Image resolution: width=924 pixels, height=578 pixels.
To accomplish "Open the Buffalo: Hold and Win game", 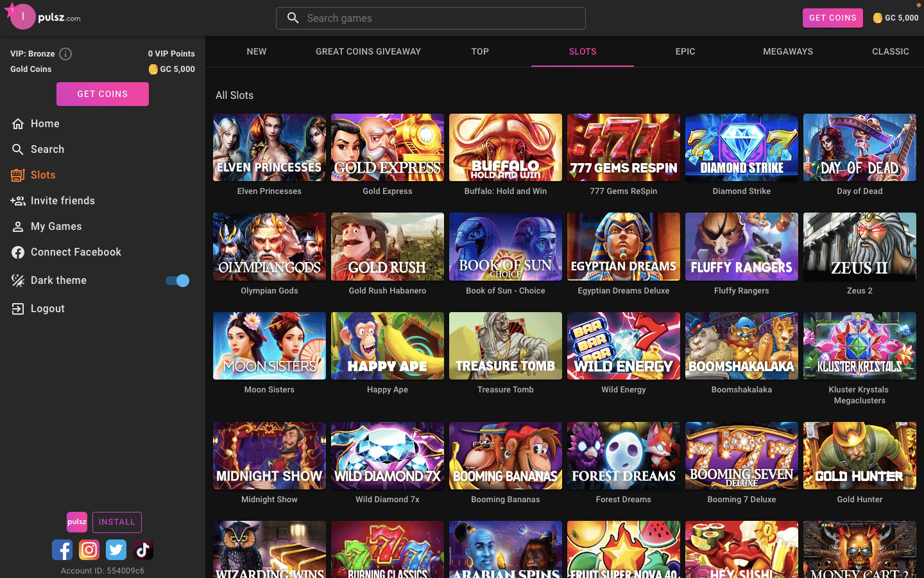I will click(x=505, y=147).
